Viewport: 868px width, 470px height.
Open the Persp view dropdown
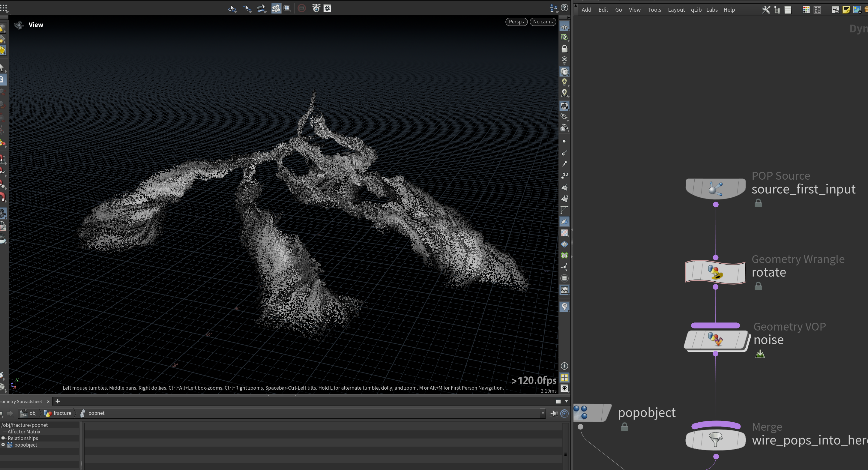click(516, 22)
